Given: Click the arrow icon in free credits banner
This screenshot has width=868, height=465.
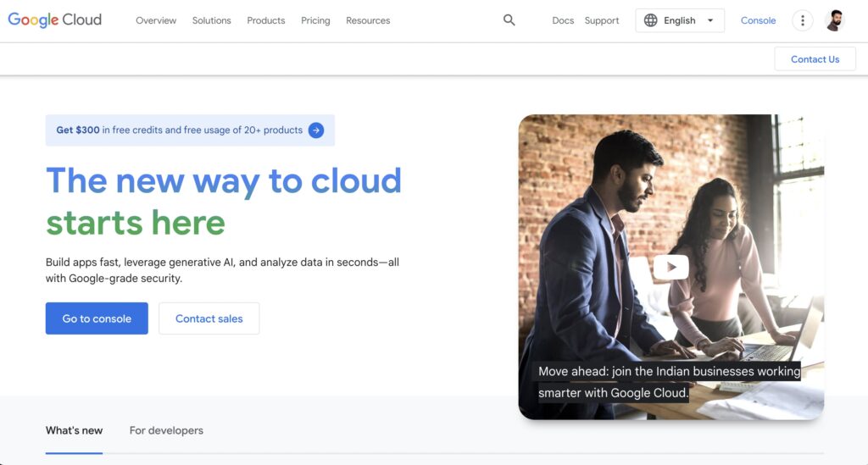Looking at the screenshot, I should point(316,130).
